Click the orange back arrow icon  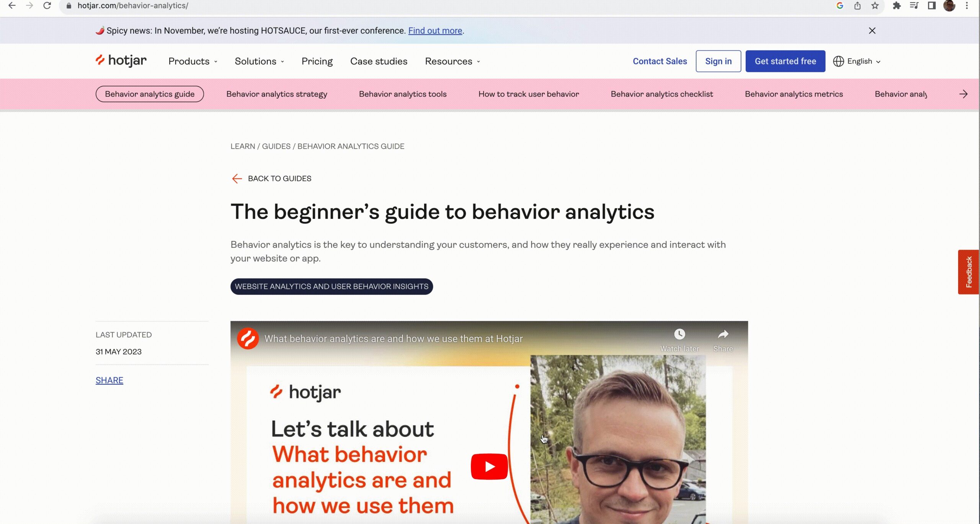pyautogui.click(x=237, y=179)
